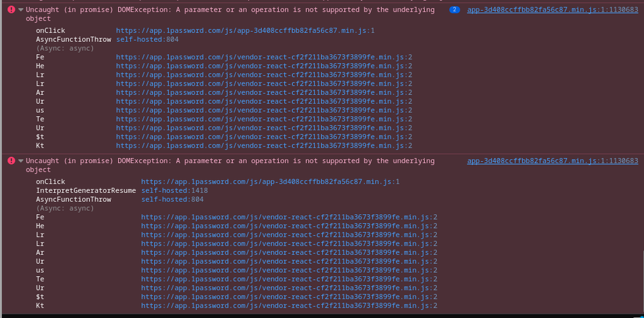Screen dimensions: 644x318
Task: Open the onClick frame link in the first error
Action: pyautogui.click(x=245, y=31)
